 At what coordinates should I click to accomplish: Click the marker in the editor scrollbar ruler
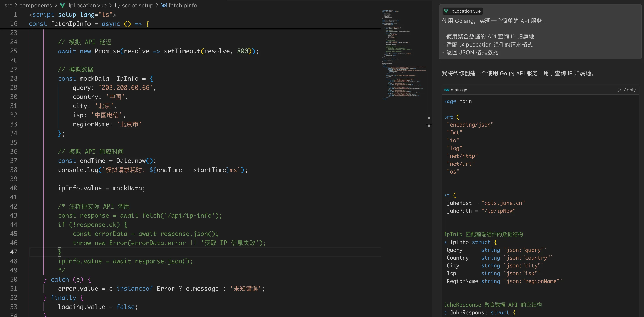(429, 118)
